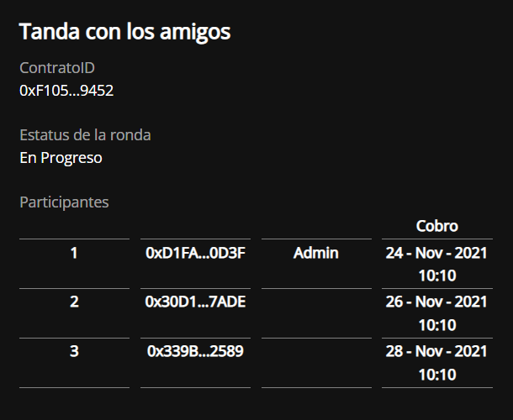Click contract address 0xF105...9452
The height and width of the screenshot is (420, 513).
[66, 91]
